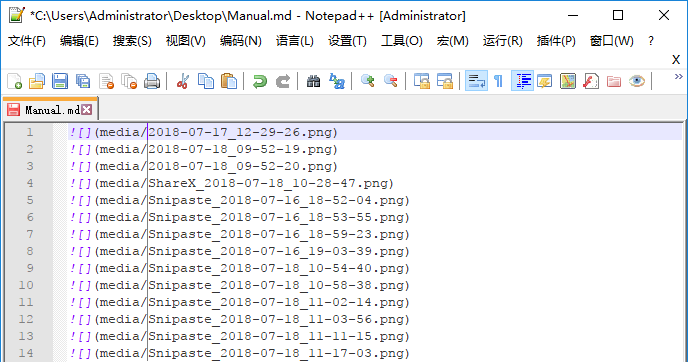This screenshot has height=362, width=688.
Task: Close the Manual.md tab
Action: pos(87,110)
